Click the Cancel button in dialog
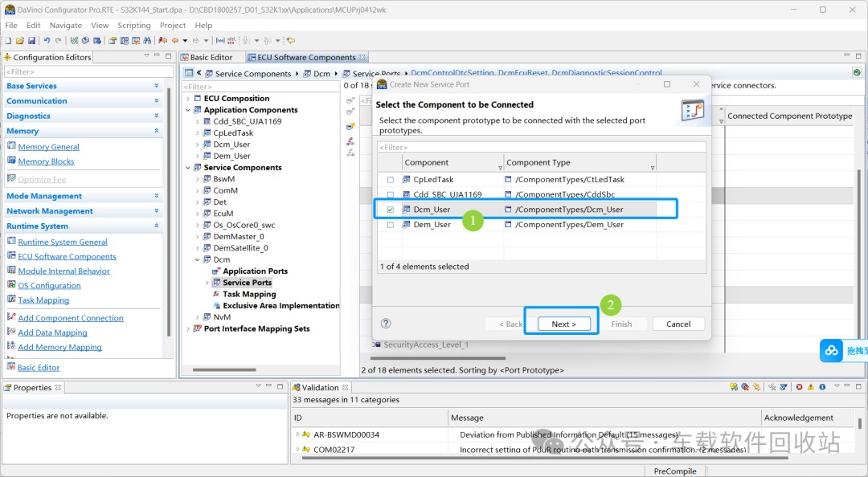The image size is (868, 477). pyautogui.click(x=678, y=324)
